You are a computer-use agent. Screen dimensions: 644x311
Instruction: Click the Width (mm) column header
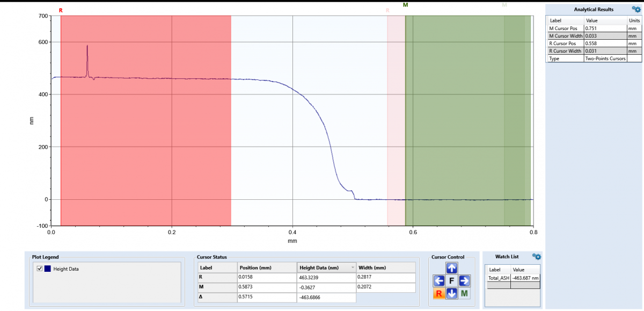tap(386, 267)
